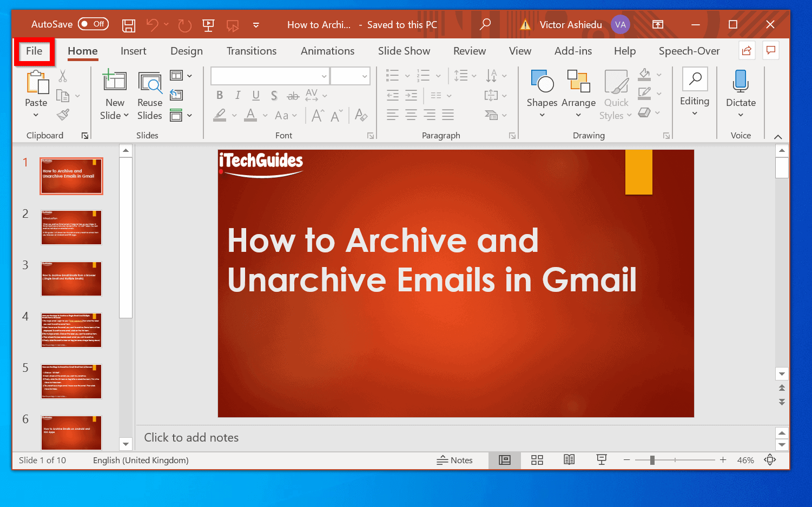The image size is (812, 507).
Task: Start slideshow from the status bar
Action: click(602, 460)
